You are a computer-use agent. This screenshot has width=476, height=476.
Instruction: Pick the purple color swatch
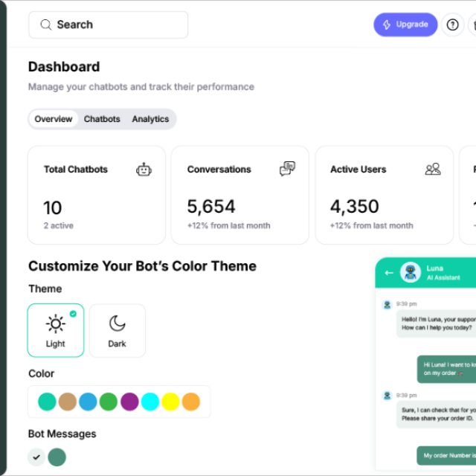[129, 402]
